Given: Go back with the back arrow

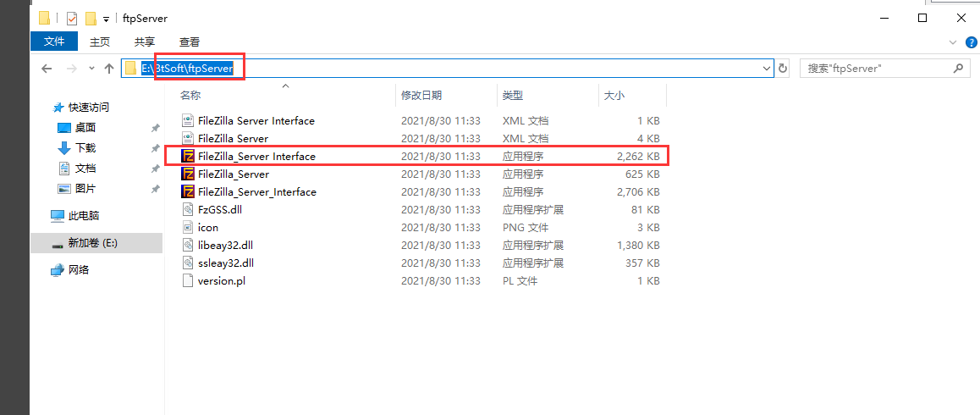Looking at the screenshot, I should (x=47, y=69).
